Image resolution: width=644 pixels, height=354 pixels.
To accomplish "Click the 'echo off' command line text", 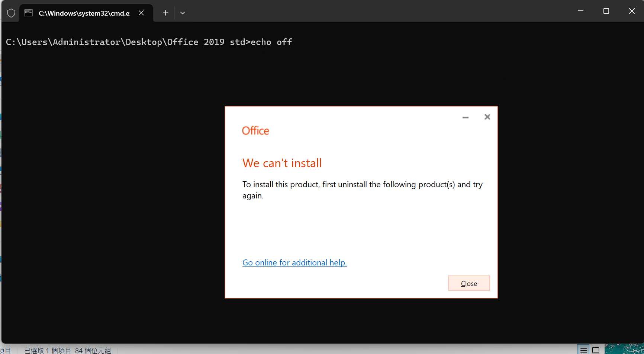I will (x=271, y=42).
